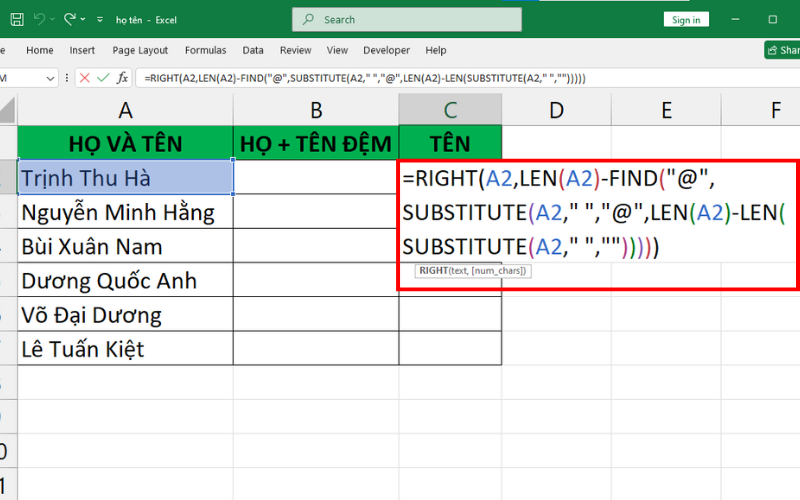This screenshot has width=800, height=500.
Task: Select cell containing Lê Tuấn Kiệt
Action: pyautogui.click(x=125, y=348)
